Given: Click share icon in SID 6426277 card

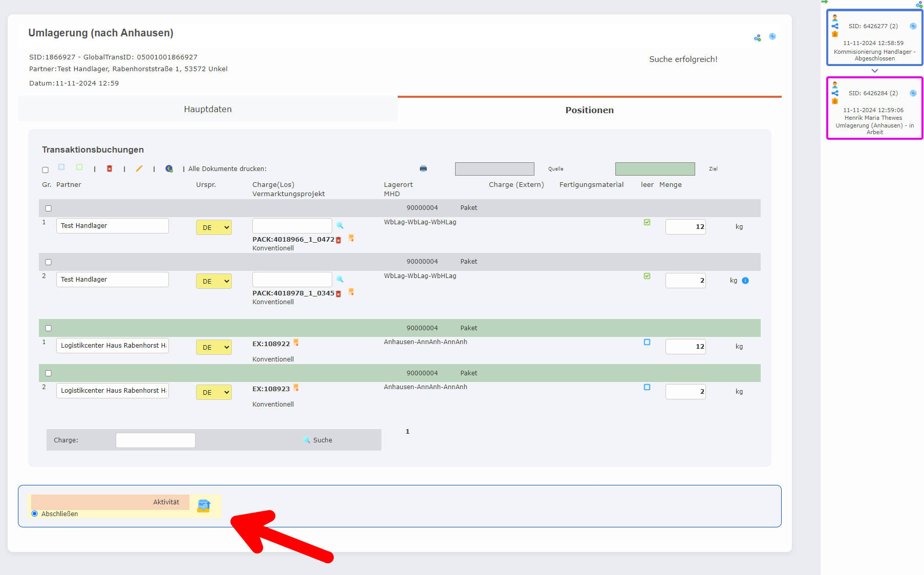Looking at the screenshot, I should tap(835, 26).
